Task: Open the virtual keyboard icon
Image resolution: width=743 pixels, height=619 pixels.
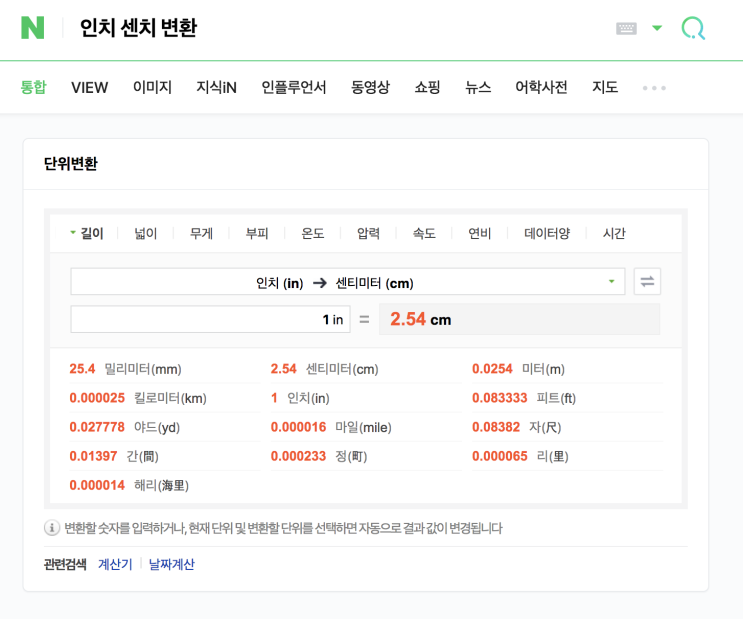Action: pos(626,28)
